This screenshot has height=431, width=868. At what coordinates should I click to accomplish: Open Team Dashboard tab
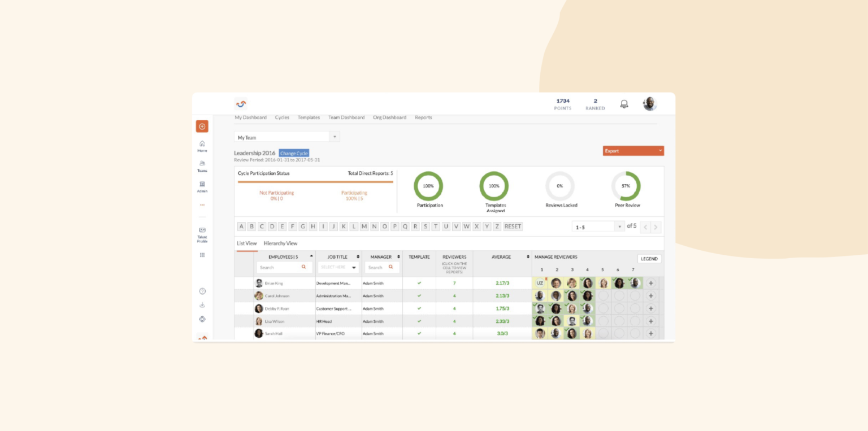346,117
